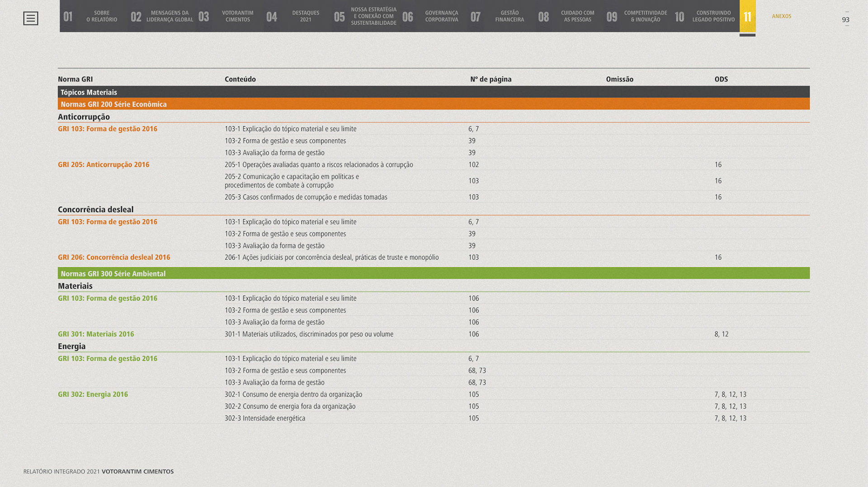Click ODS value for row 302-1
868x487 pixels.
point(730,394)
